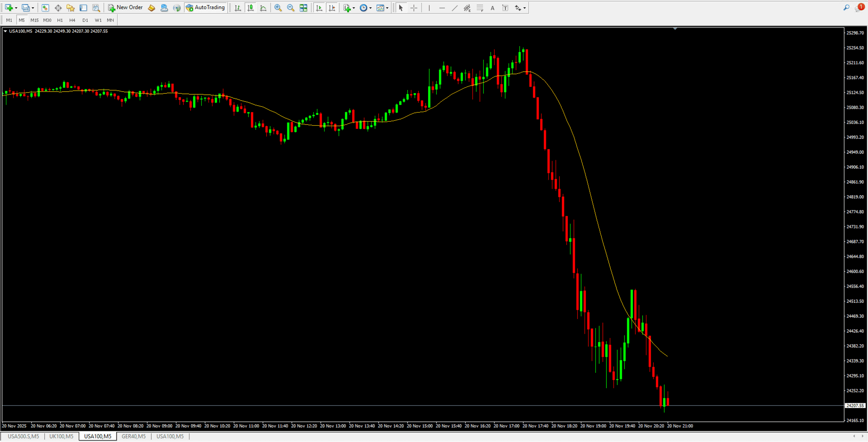Tile chart windows using the grid icon
Image resolution: width=868 pixels, height=442 pixels.
tap(303, 8)
